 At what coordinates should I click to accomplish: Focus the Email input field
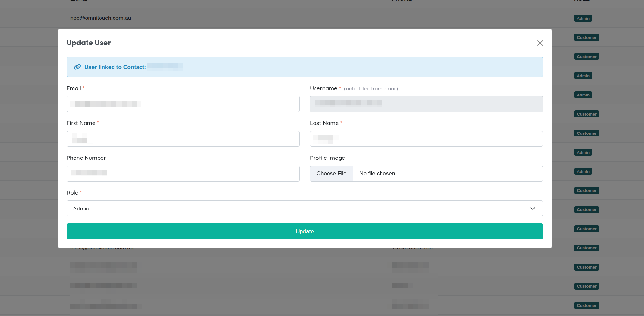click(x=183, y=104)
